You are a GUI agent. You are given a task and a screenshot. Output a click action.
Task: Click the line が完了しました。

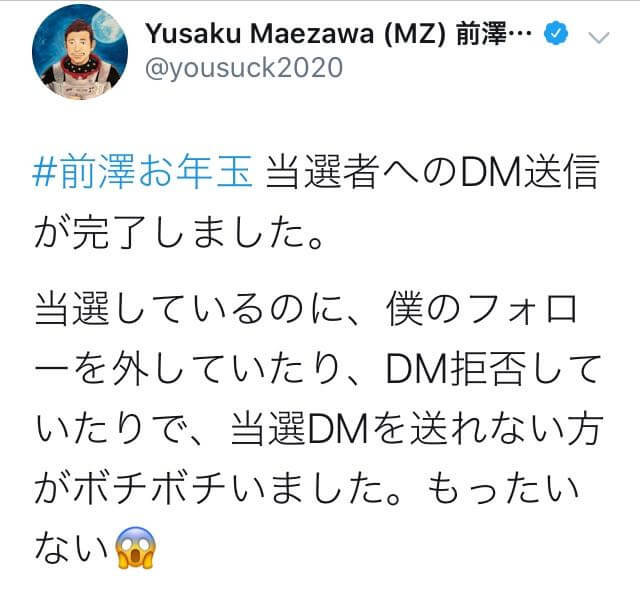point(179,233)
